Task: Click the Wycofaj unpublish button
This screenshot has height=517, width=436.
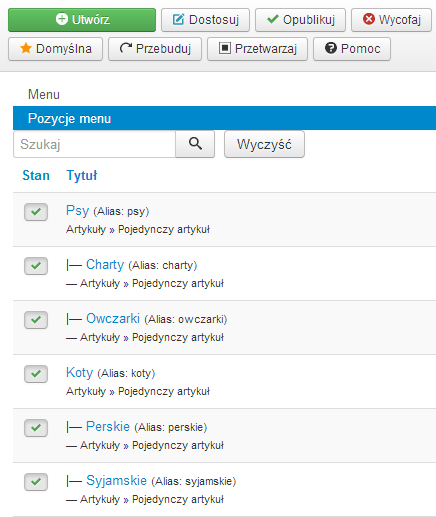Action: point(391,20)
